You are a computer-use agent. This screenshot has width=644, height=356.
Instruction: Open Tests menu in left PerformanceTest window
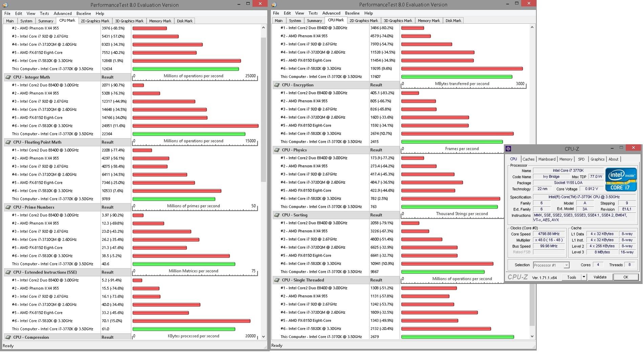pos(44,14)
